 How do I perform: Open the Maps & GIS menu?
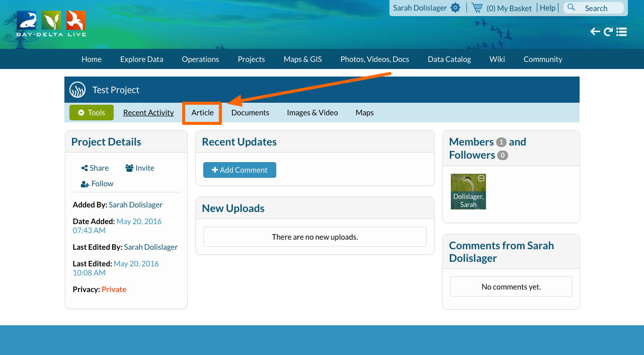pyautogui.click(x=302, y=59)
